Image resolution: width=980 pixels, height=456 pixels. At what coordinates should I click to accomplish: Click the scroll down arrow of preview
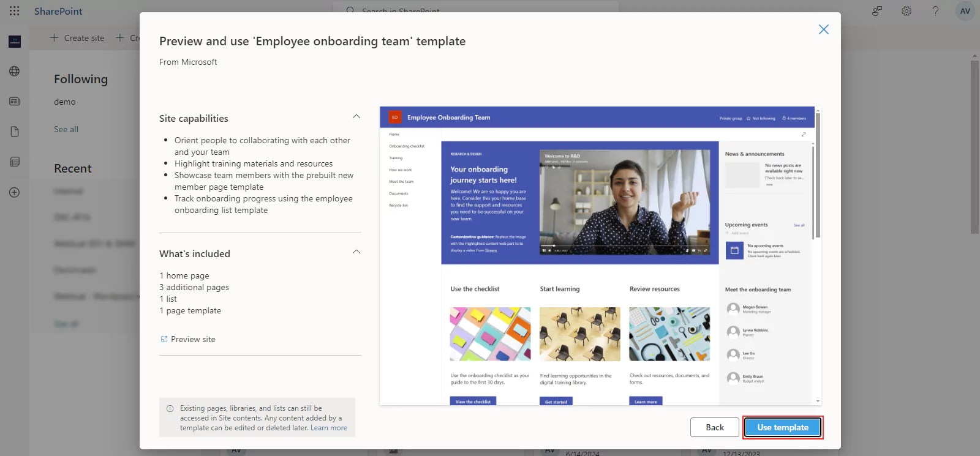pyautogui.click(x=818, y=402)
